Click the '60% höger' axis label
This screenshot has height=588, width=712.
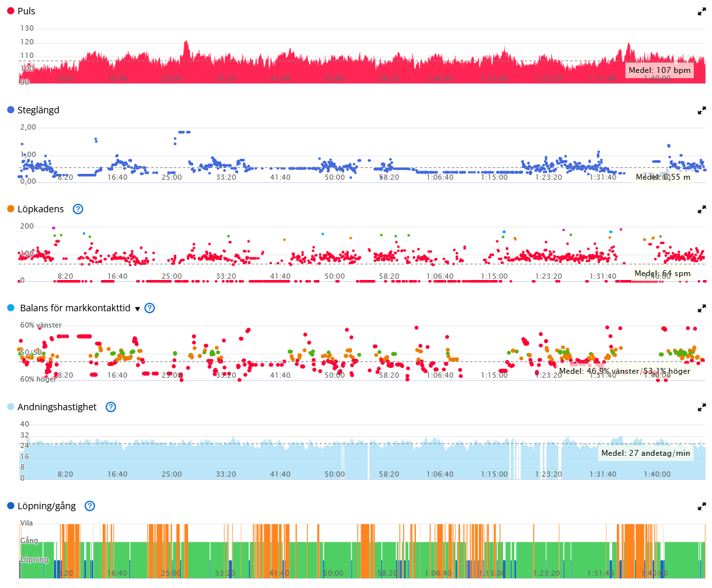[x=38, y=379]
